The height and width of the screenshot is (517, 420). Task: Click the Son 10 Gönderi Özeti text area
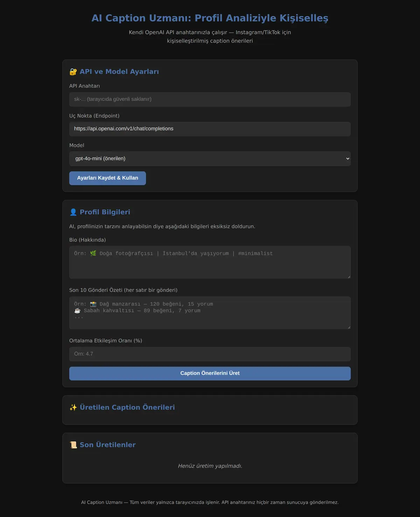coord(210,313)
